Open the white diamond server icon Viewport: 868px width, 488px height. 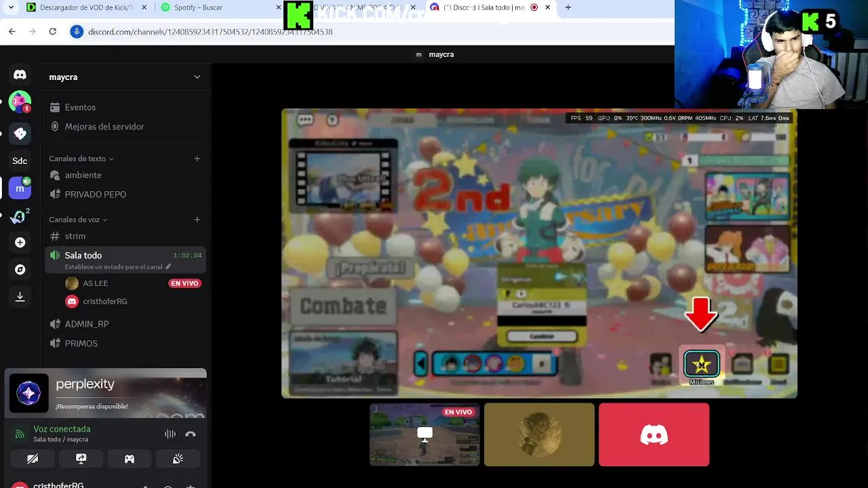[20, 134]
